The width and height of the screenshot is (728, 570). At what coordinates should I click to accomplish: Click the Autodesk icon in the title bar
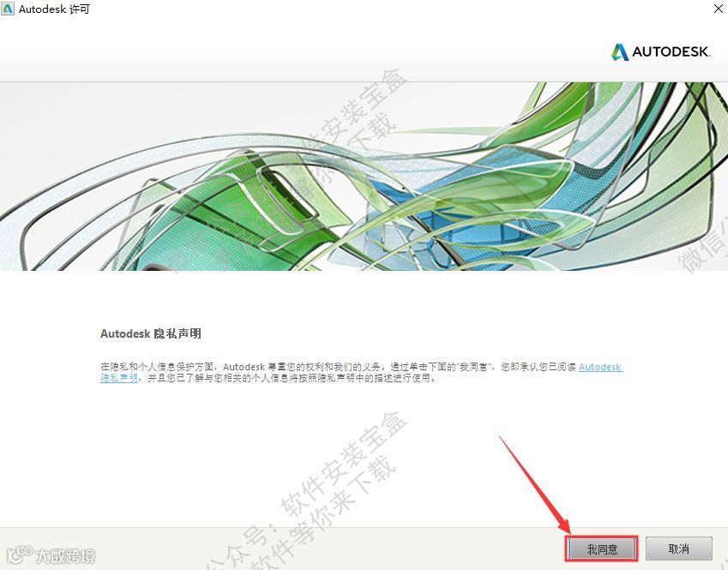point(8,9)
